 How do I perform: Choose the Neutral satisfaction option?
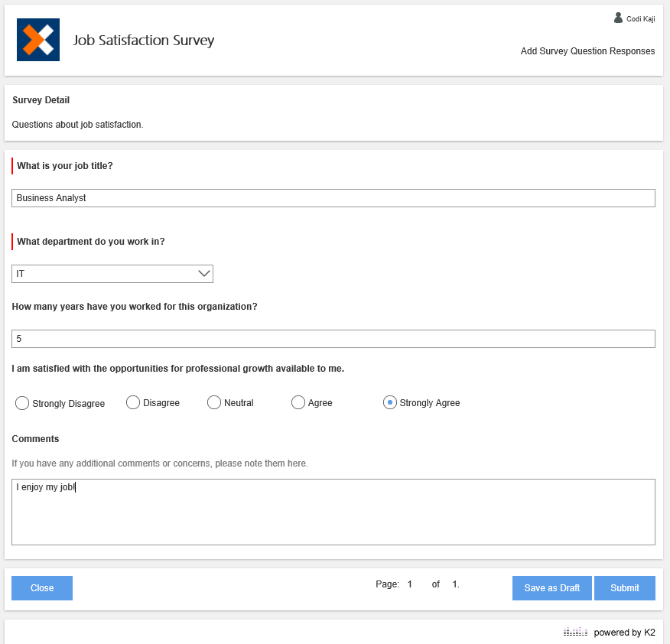[x=213, y=402]
